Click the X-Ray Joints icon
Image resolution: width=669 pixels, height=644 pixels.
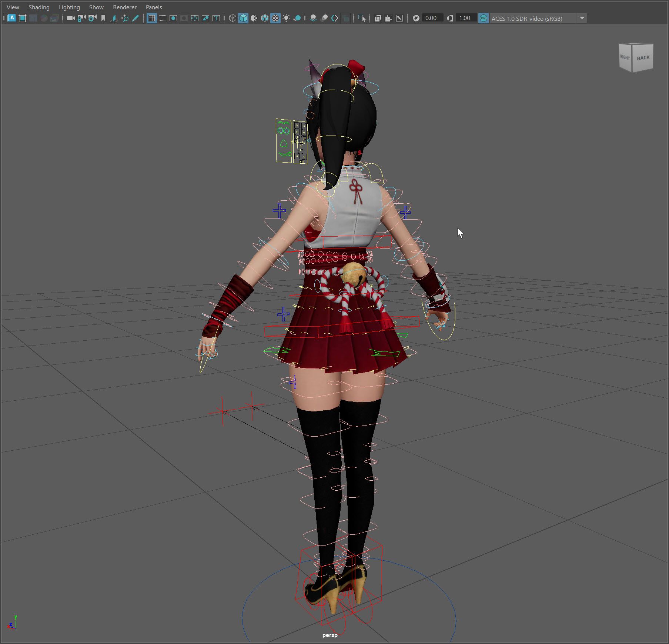click(x=399, y=18)
